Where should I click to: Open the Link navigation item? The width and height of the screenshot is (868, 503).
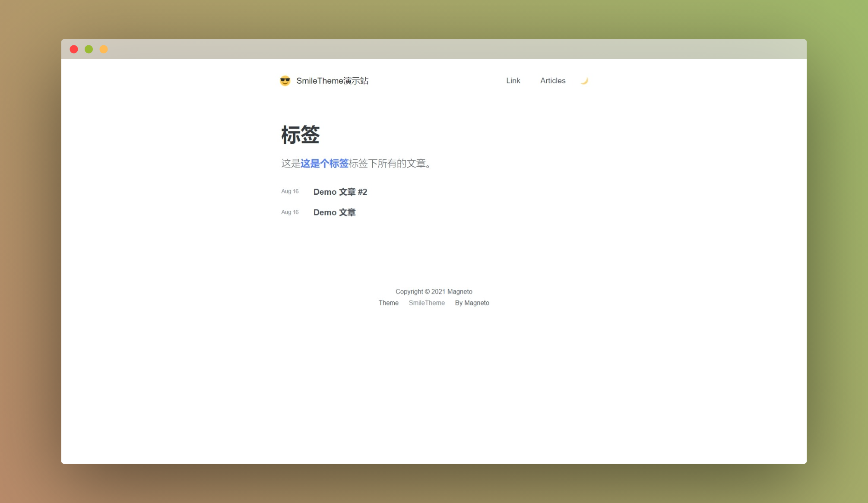click(x=513, y=81)
